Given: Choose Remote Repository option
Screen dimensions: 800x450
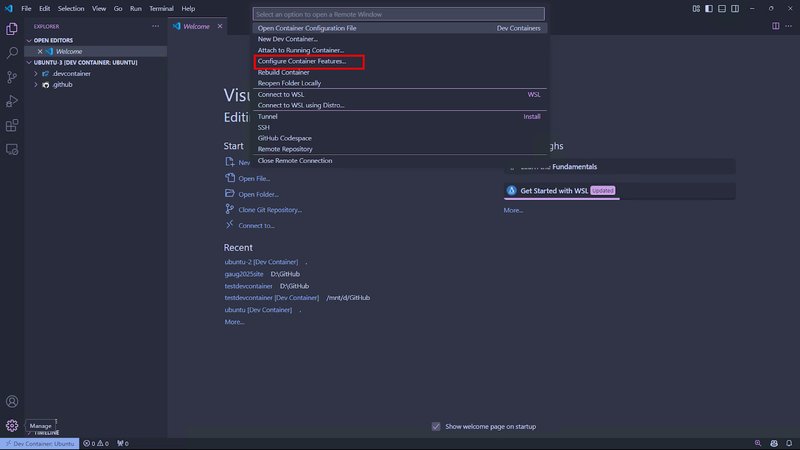Looking at the screenshot, I should [x=399, y=149].
